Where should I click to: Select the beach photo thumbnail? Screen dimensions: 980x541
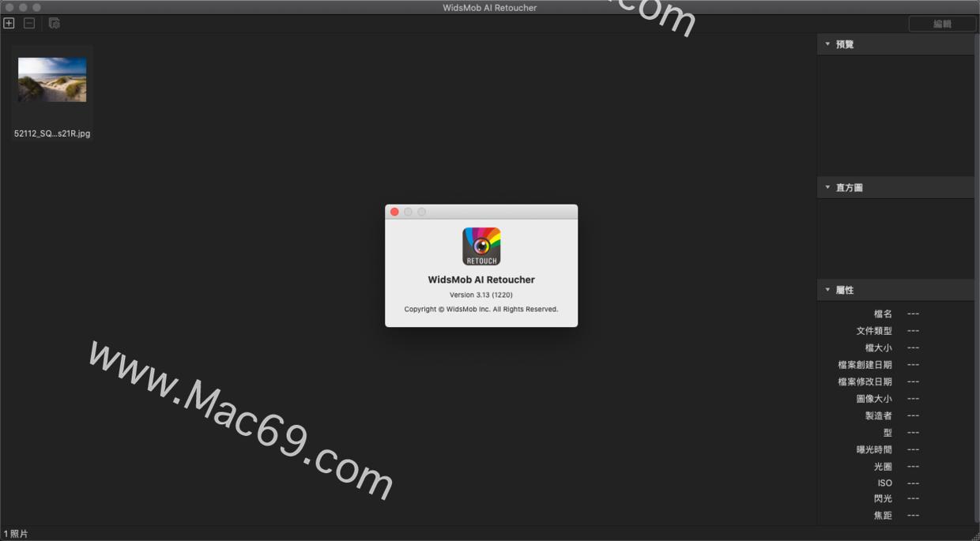tap(52, 79)
